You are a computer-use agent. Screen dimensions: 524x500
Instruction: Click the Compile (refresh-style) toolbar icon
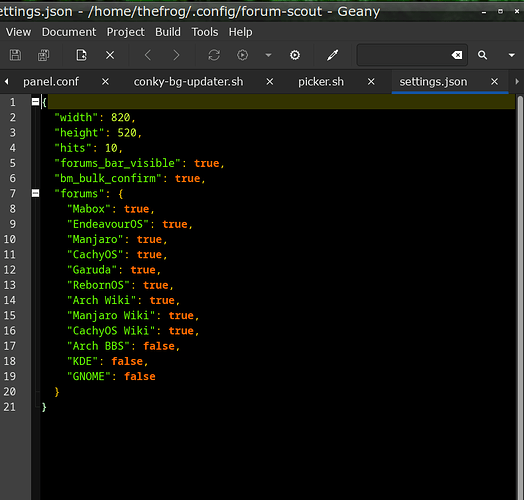[x=214, y=55]
